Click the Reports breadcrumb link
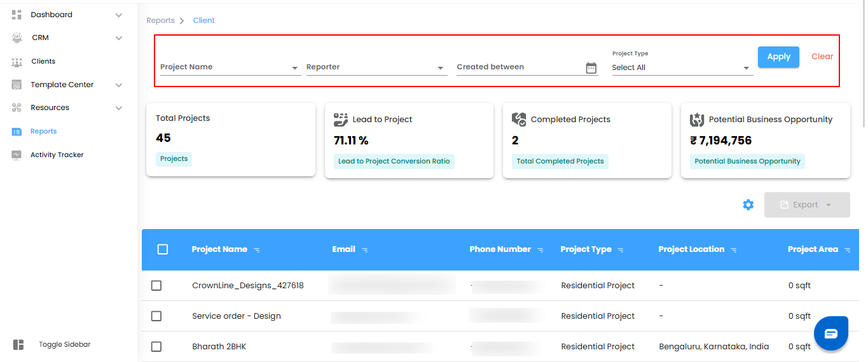Viewport: 868px width, 362px height. (x=160, y=20)
